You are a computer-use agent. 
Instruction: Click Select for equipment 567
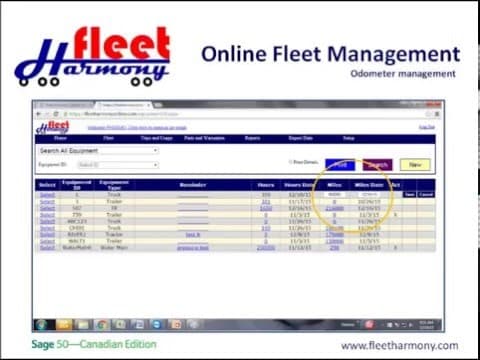[47, 208]
